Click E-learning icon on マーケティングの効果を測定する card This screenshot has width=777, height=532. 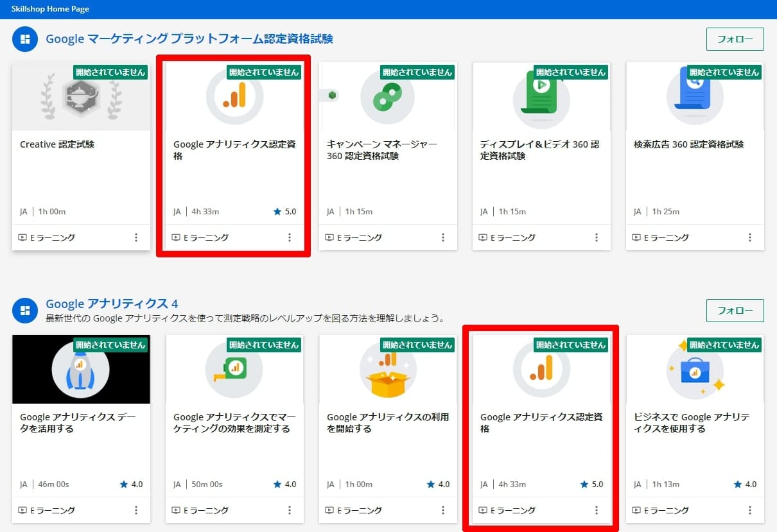click(176, 510)
